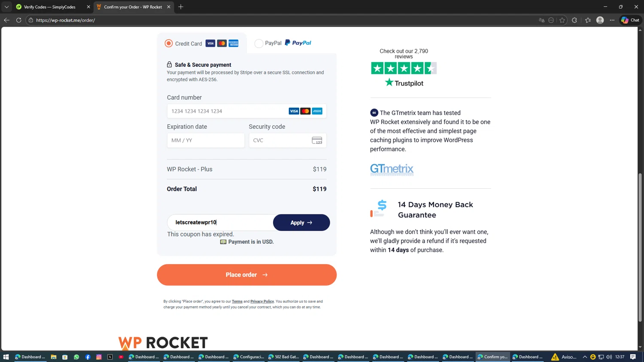Go back to previous page
Viewport: 644px width, 362px height.
click(x=6, y=20)
